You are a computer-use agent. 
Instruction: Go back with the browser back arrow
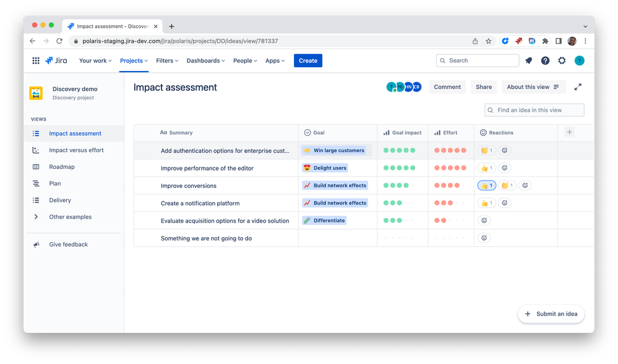coord(33,41)
